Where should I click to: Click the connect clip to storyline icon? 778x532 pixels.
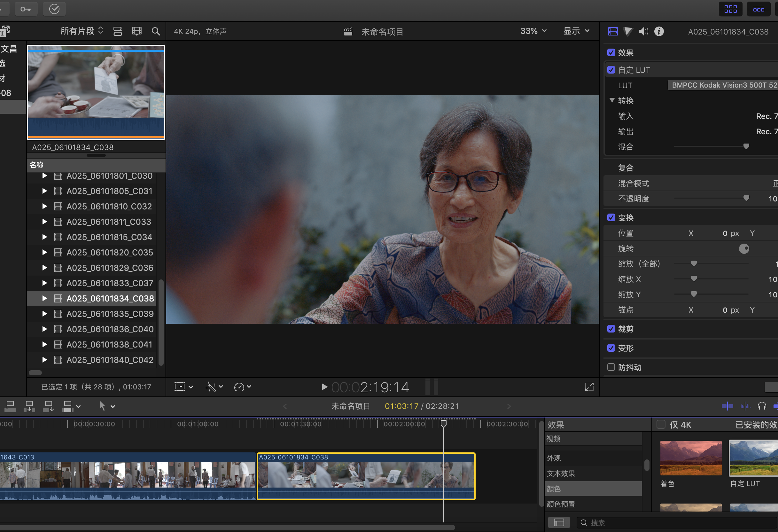[x=10, y=406]
